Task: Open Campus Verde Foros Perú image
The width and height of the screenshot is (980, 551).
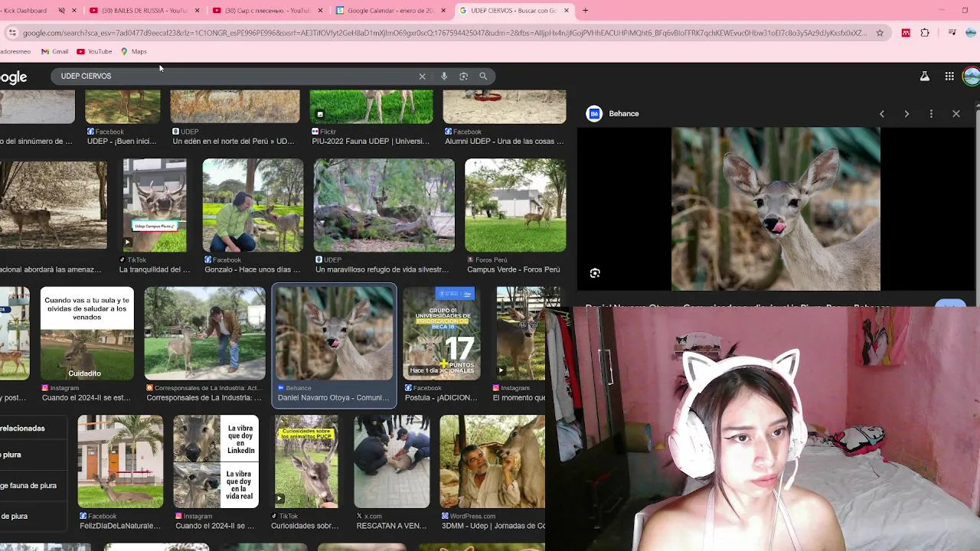Action: (515, 205)
